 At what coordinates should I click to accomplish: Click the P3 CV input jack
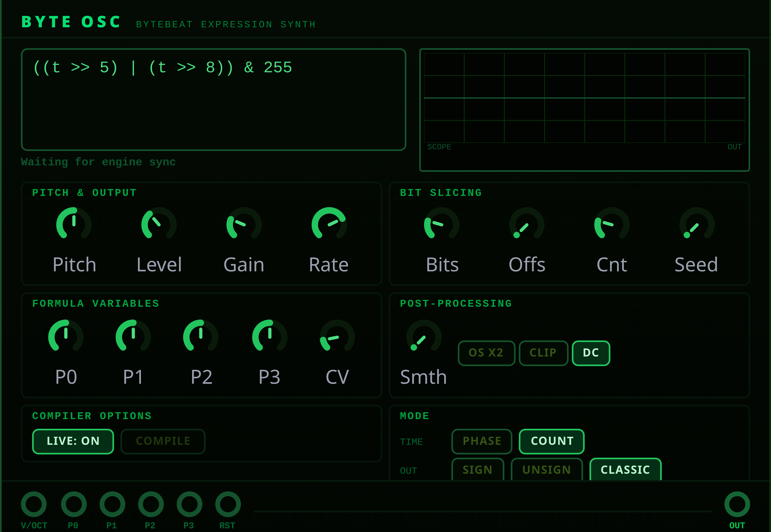click(x=189, y=504)
